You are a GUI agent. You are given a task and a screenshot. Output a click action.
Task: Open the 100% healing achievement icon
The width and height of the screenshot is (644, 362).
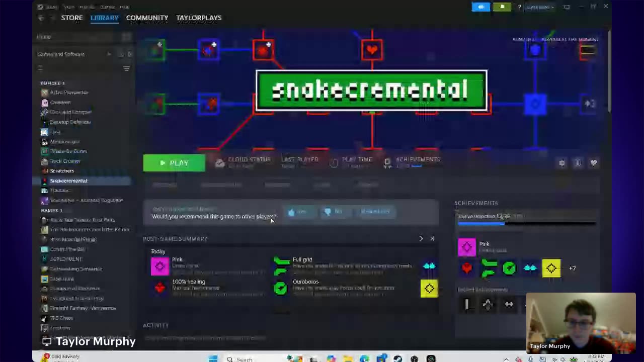click(160, 288)
